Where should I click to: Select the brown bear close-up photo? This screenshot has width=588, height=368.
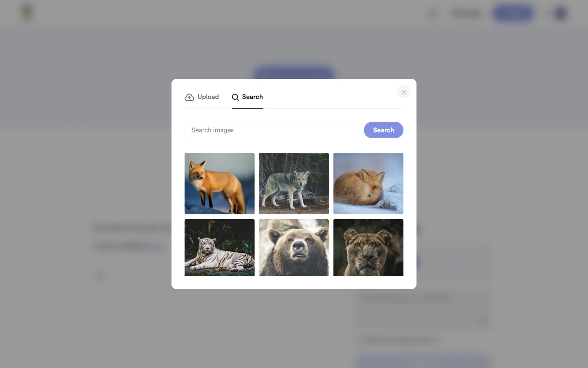coord(294,247)
